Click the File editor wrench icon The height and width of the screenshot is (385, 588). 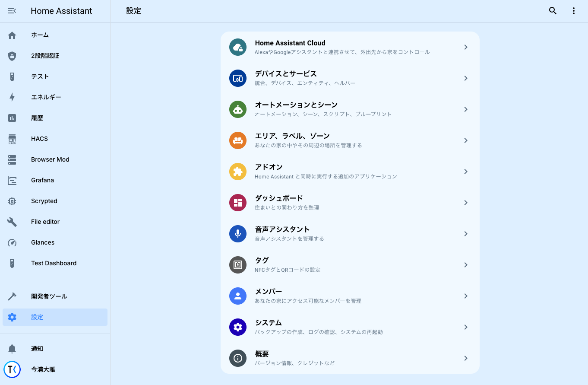pos(12,222)
